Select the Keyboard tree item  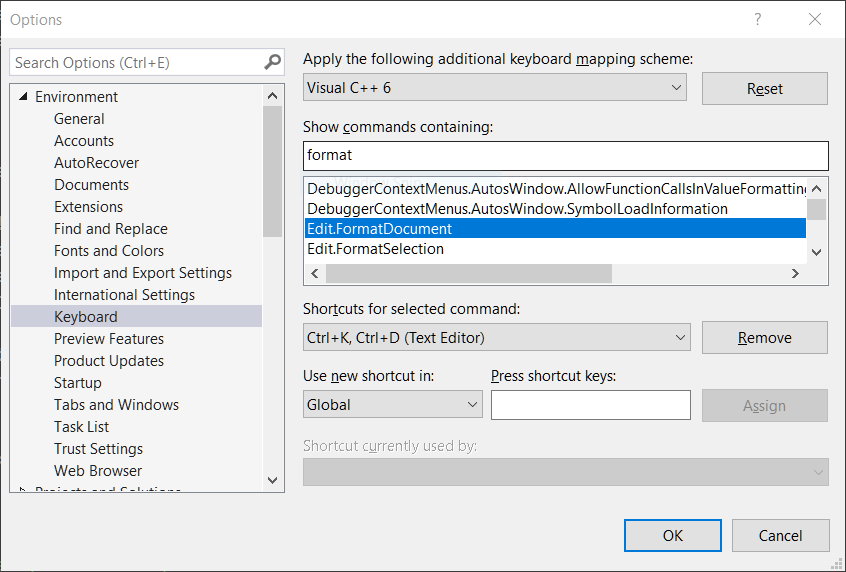tap(137, 316)
